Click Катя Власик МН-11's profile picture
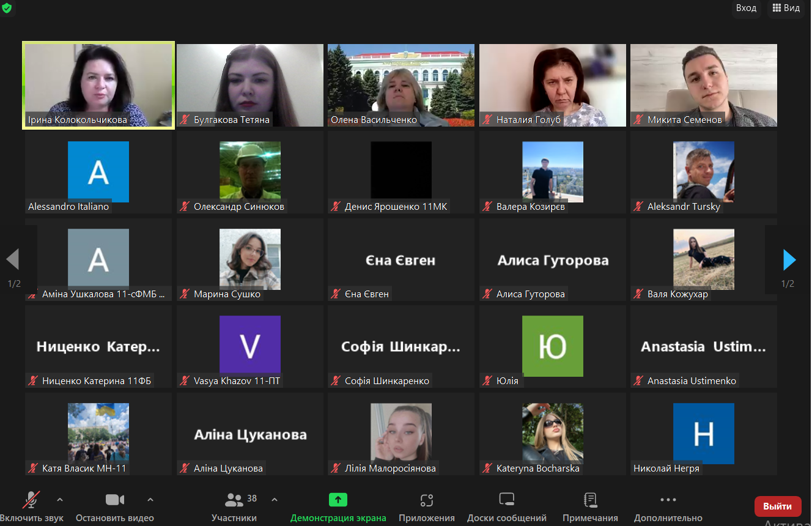This screenshot has width=812, height=526. pos(98,432)
